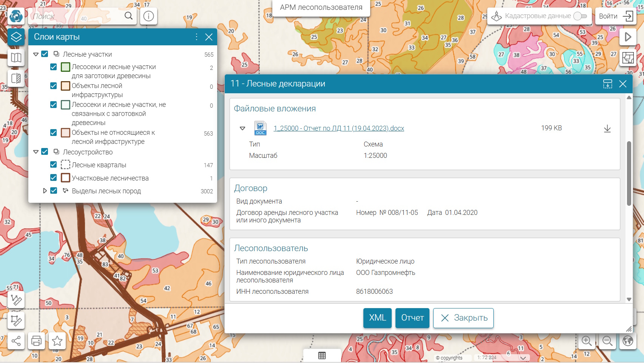Expand Выделы лесных пород layer

coord(45,191)
